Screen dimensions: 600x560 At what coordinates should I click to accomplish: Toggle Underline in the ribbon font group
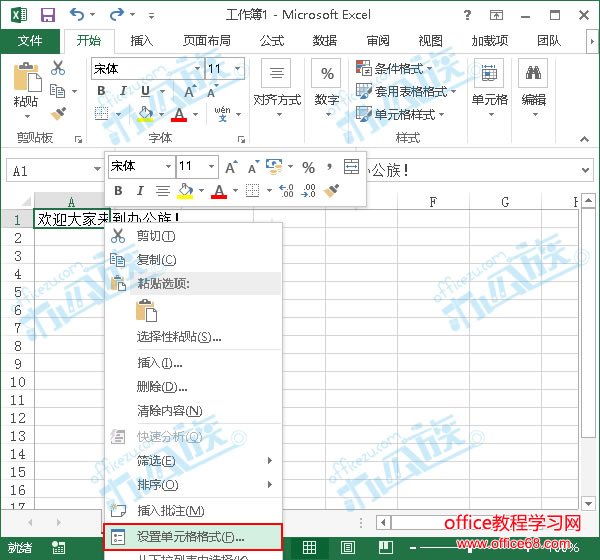click(x=145, y=91)
